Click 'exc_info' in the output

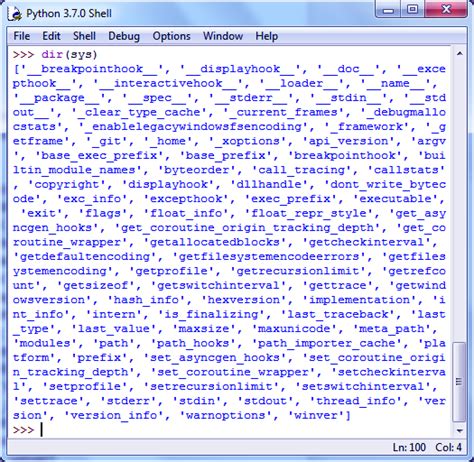click(x=92, y=199)
